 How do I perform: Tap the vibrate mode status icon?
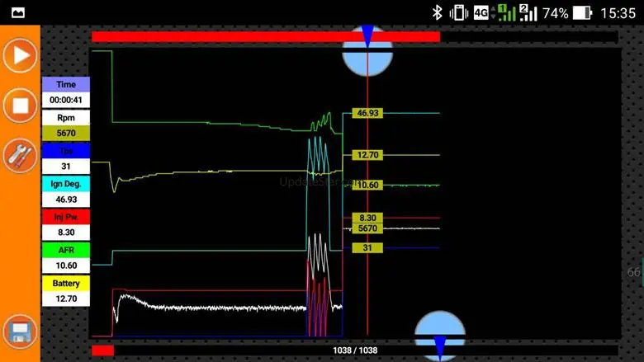(459, 13)
